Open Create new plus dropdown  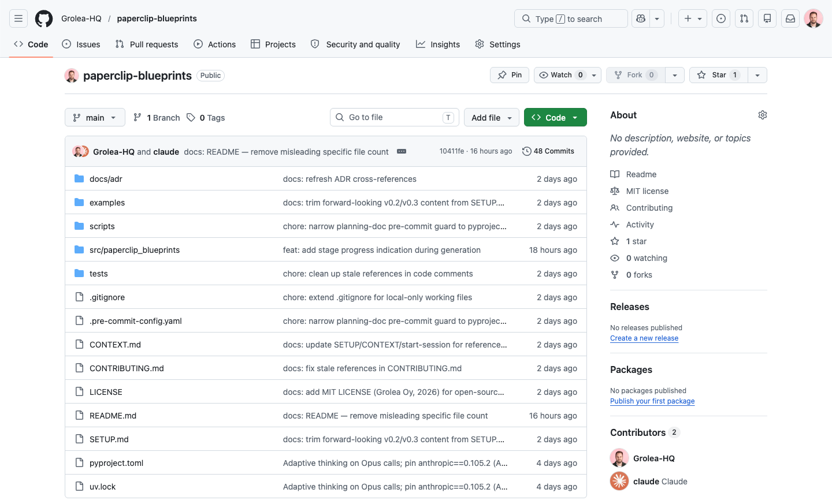coord(693,18)
